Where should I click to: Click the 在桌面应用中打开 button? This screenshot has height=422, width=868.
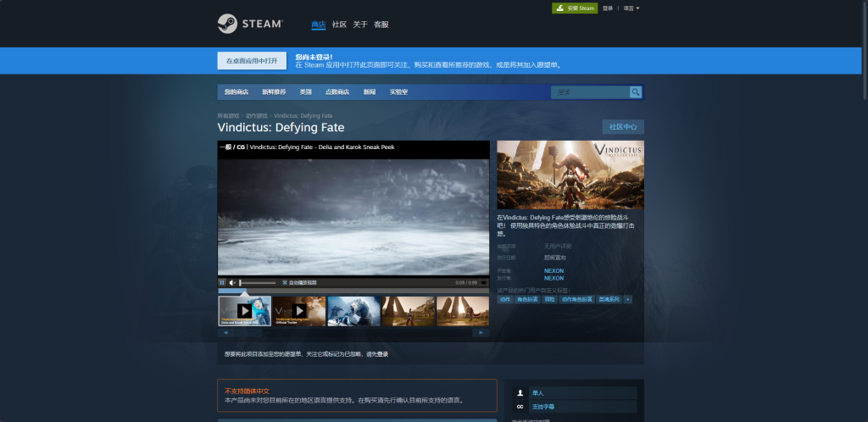(x=252, y=61)
